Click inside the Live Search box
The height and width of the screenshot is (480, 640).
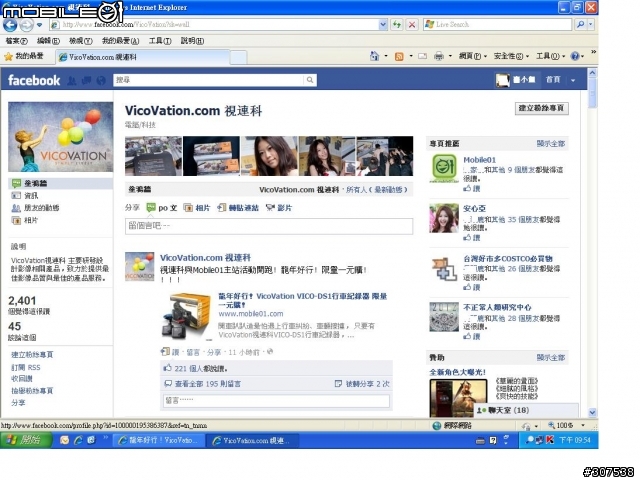point(498,24)
